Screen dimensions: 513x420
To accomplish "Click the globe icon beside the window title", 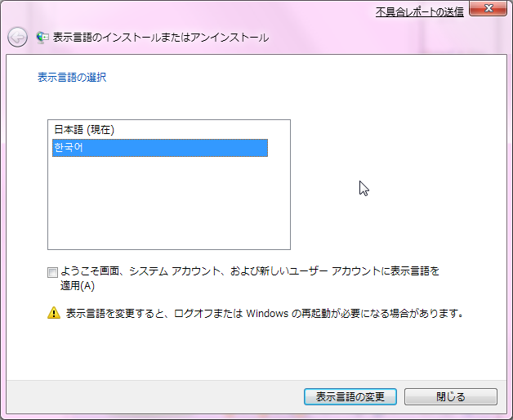I will (x=42, y=38).
